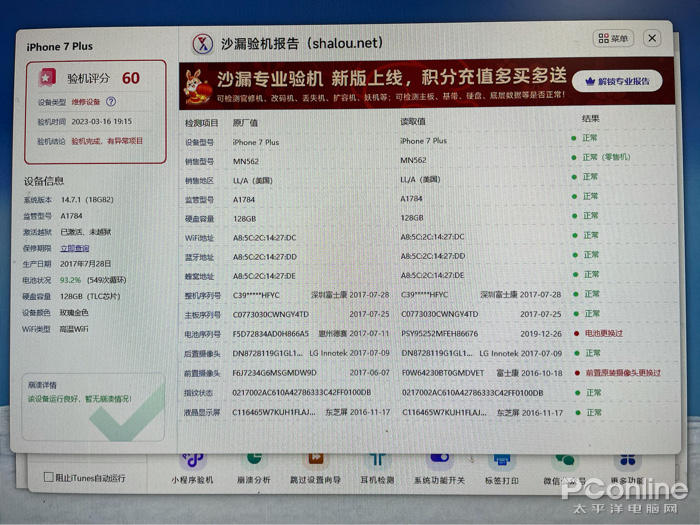Screen dimensions: 700x525
Task: Select factory WiFi地址 value A8:5C:2C:14:27:DC
Action: [264, 238]
